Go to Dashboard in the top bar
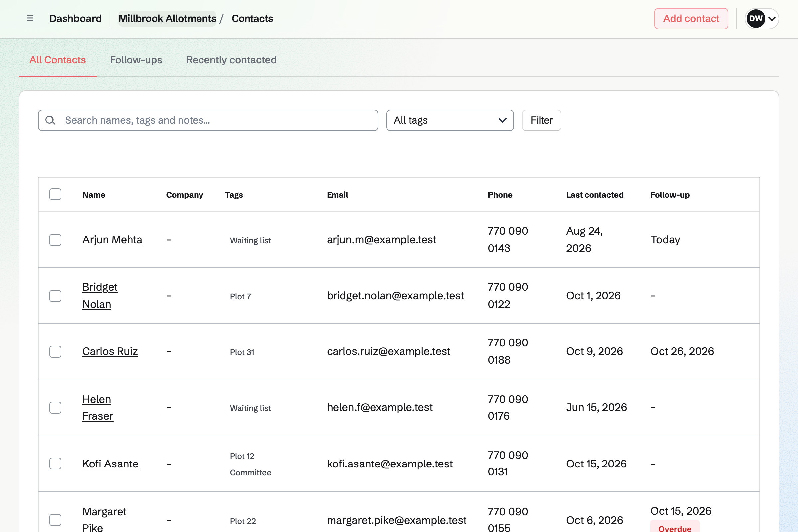 (75, 18)
